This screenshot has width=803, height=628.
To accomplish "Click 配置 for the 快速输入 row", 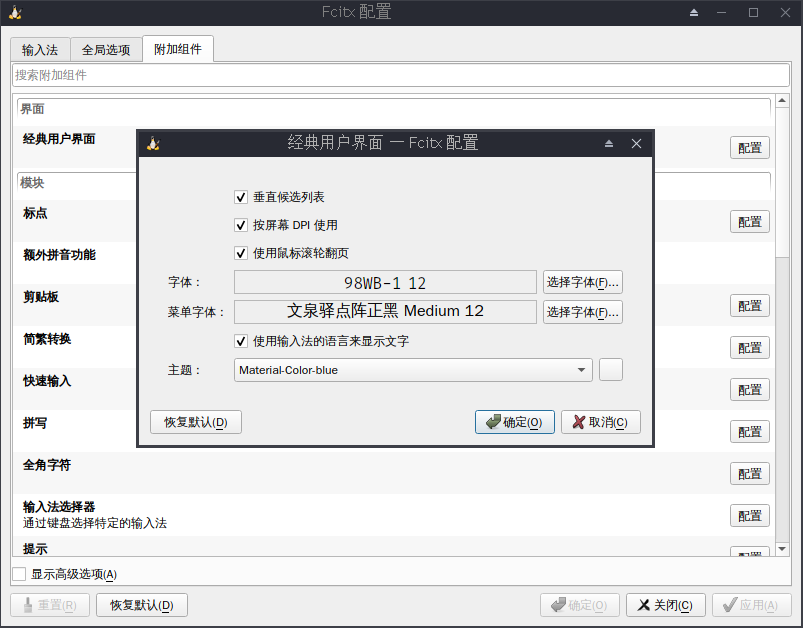I will [750, 390].
